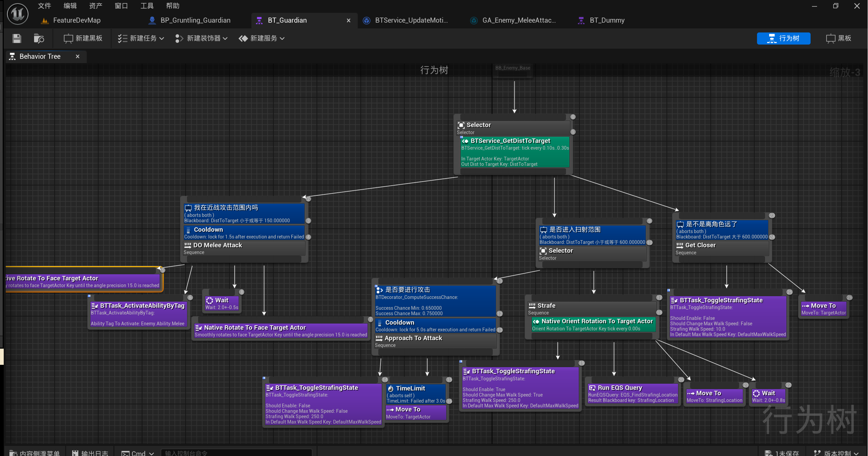This screenshot has height=456, width=868.
Task: Close the Behavior Tree panel tab
Action: point(78,56)
